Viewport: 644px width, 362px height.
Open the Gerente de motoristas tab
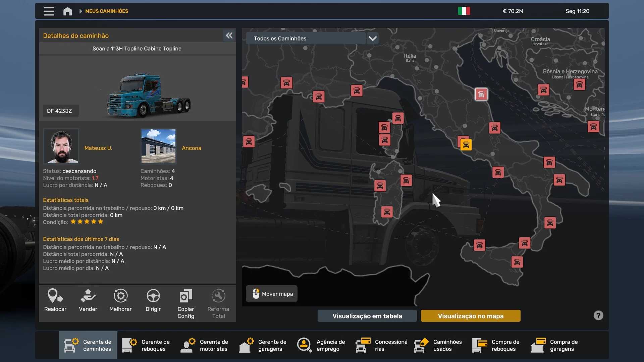(205, 345)
